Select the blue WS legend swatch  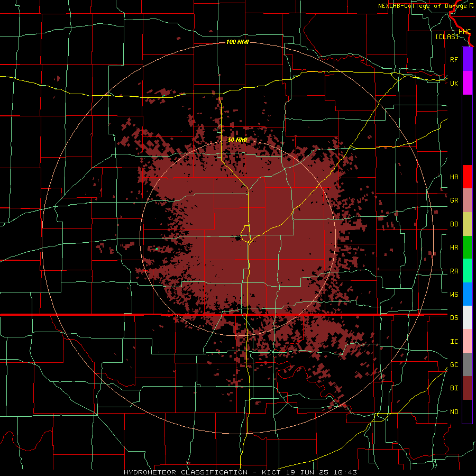click(x=467, y=294)
